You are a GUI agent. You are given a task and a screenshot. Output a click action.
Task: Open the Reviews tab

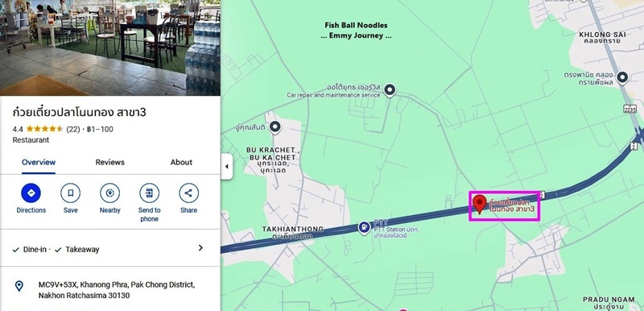pyautogui.click(x=110, y=162)
